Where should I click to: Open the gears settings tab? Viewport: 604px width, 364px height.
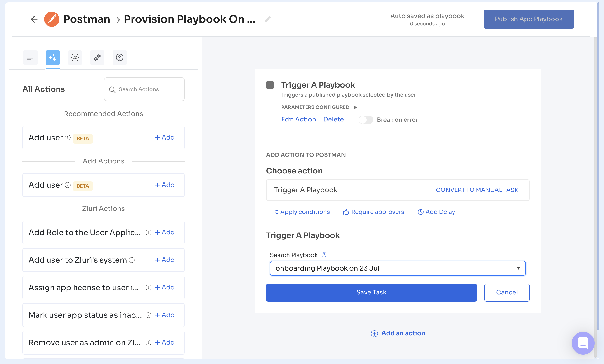(x=97, y=57)
